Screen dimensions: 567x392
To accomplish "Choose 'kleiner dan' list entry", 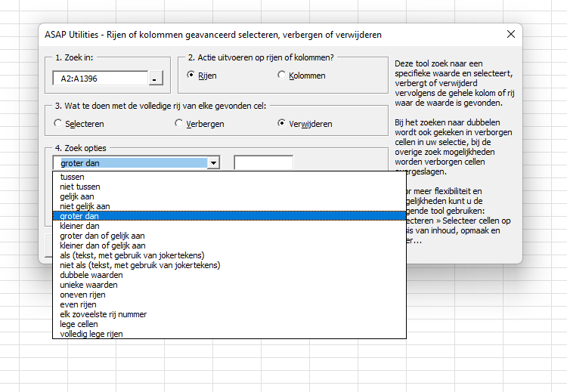I will [x=229, y=226].
